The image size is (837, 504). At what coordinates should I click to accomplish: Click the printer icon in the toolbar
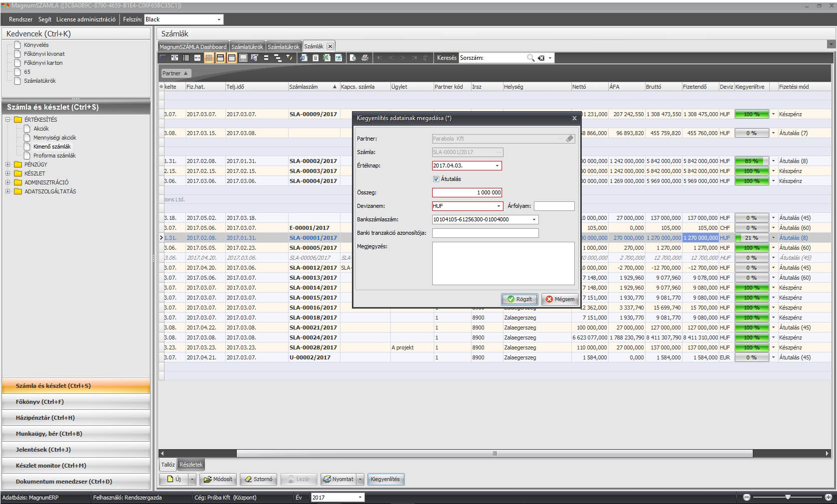[365, 58]
